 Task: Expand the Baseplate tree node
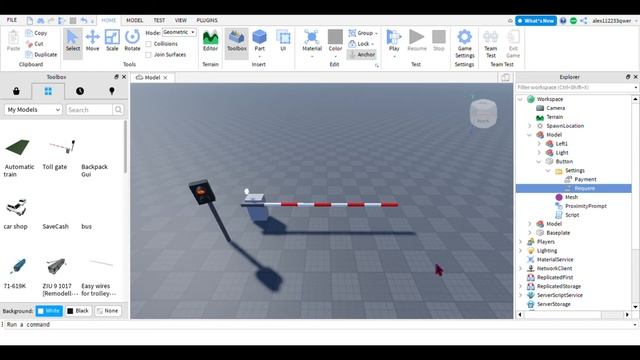click(530, 233)
